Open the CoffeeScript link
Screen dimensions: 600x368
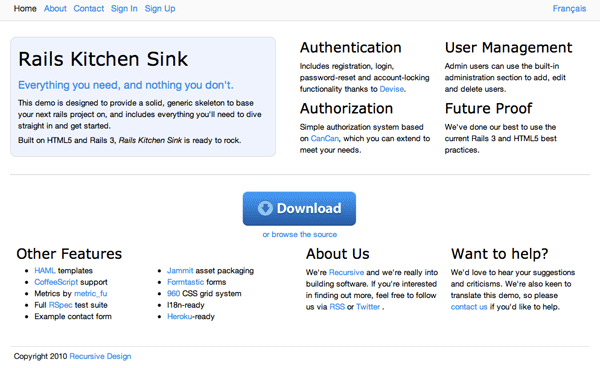pyautogui.click(x=56, y=282)
